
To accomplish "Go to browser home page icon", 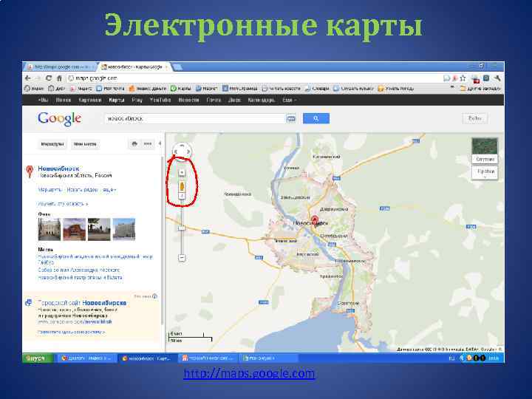I will pos(59,78).
